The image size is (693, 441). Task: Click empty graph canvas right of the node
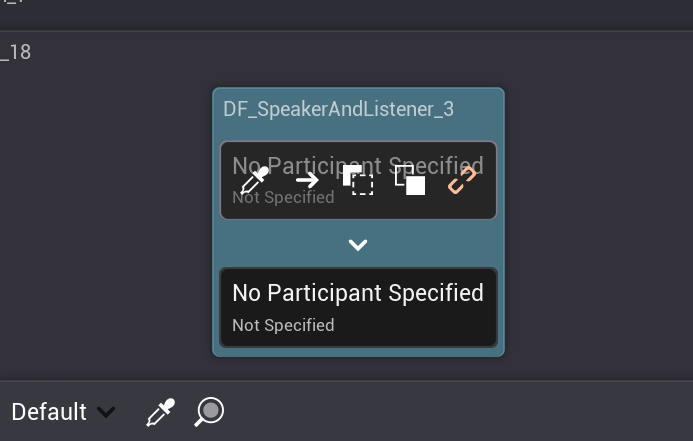[600, 220]
